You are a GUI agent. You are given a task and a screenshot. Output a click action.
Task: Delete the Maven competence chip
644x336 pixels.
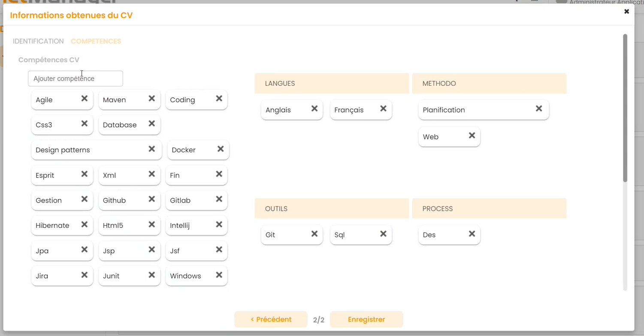151,99
